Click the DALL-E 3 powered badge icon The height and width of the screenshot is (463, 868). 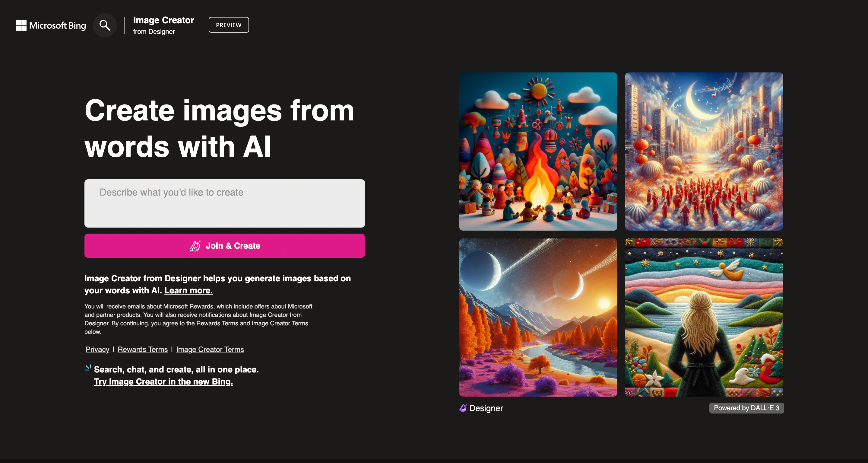(x=745, y=408)
